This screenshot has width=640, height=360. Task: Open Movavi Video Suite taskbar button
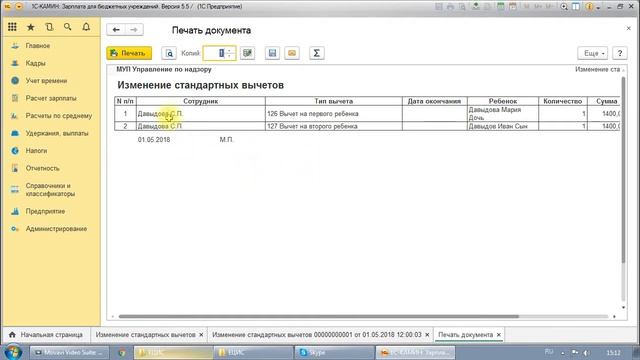point(69,352)
